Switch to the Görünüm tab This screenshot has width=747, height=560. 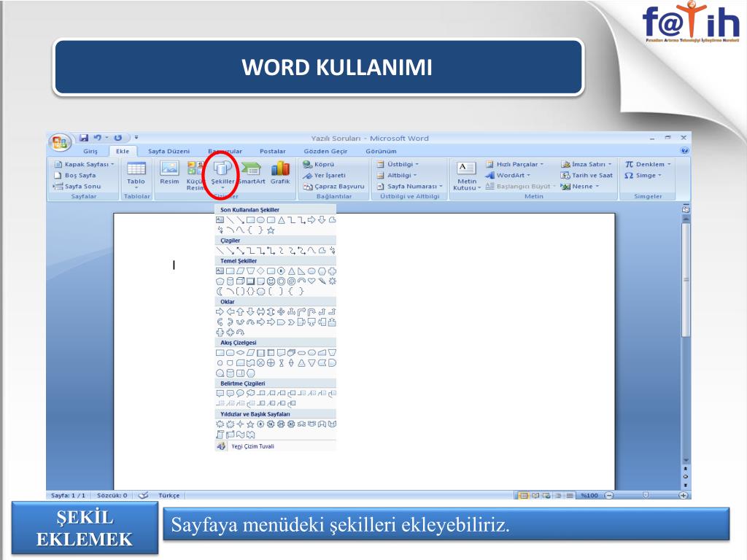tap(381, 151)
